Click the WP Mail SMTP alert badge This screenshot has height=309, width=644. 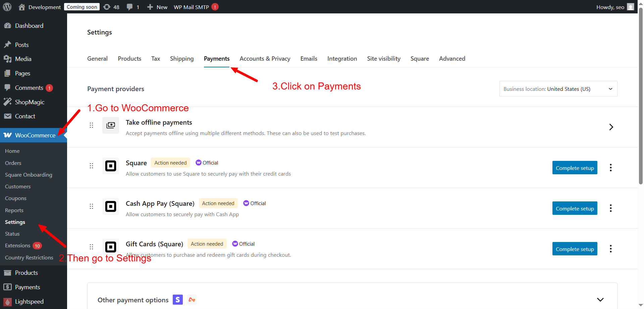pos(215,7)
